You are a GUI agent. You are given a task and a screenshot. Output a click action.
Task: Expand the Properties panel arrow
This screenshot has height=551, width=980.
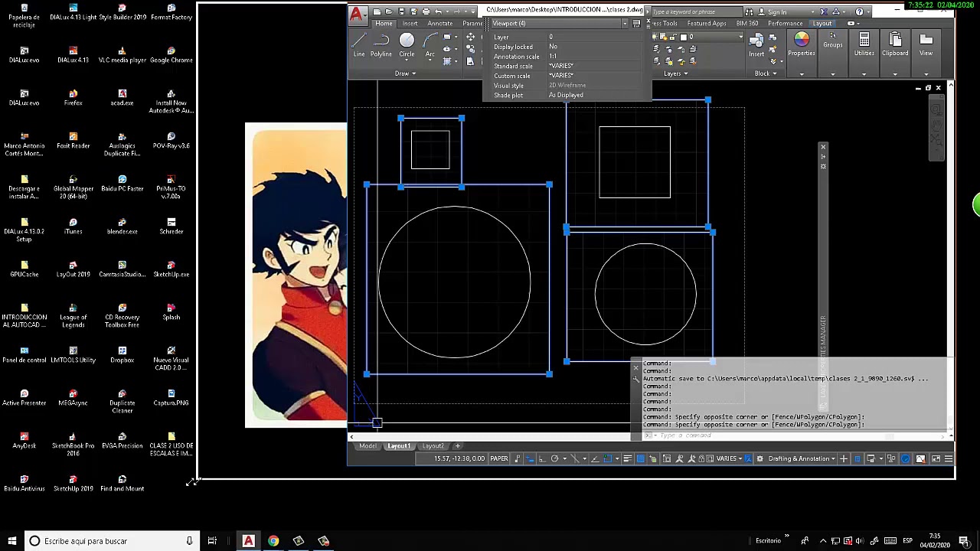click(802, 74)
